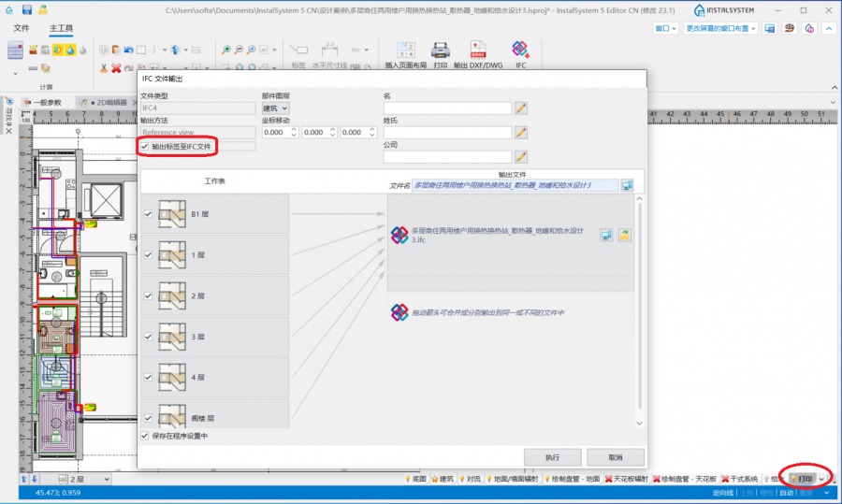Toggle the B1 层 worksheet checkbox
This screenshot has width=842, height=504.
coord(148,214)
